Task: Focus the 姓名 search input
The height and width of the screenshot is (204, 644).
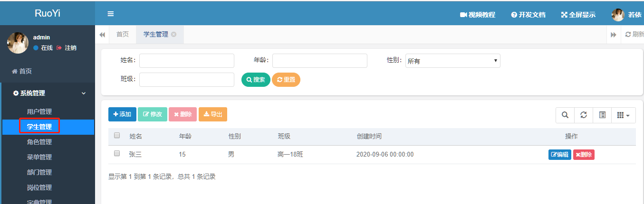Action: pos(187,61)
